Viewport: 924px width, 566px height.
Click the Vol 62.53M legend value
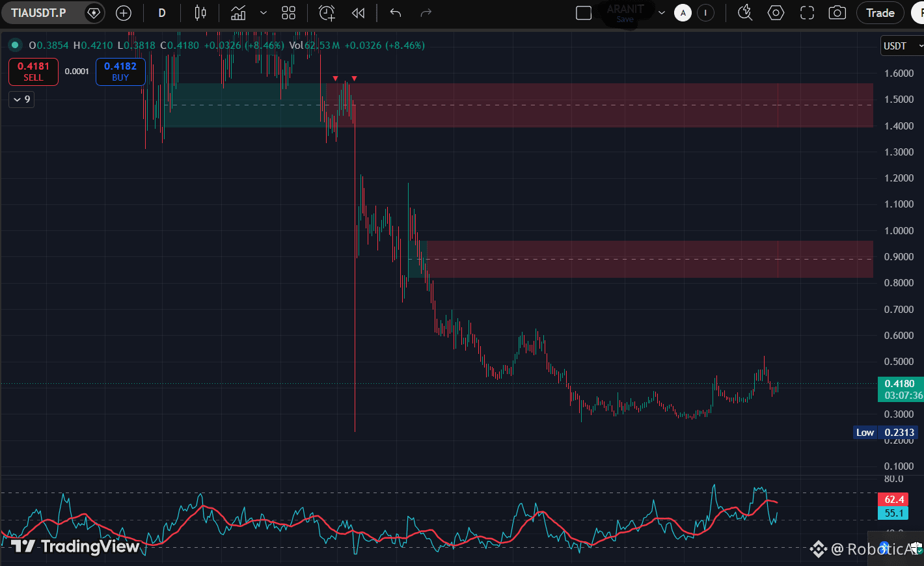click(x=314, y=46)
